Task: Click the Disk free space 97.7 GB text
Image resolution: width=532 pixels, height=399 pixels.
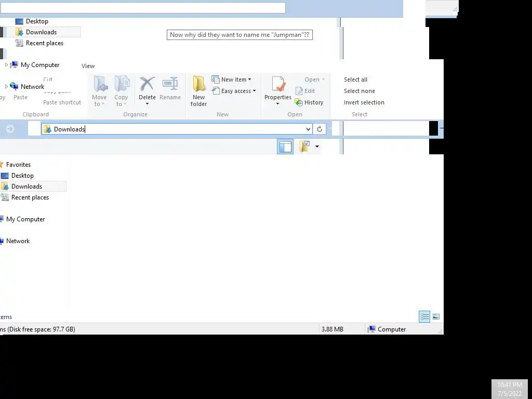Action: 41,329
